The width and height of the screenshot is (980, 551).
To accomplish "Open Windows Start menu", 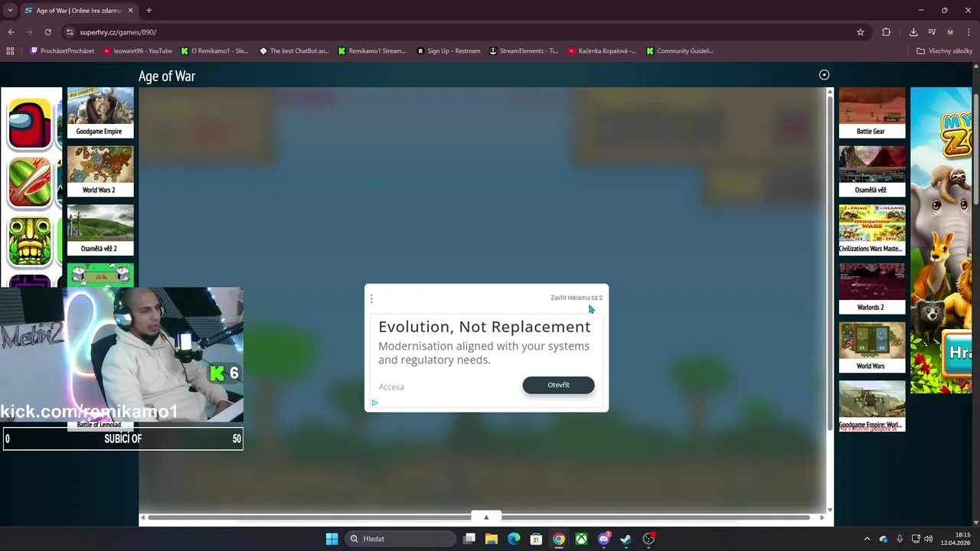I will click(x=332, y=539).
